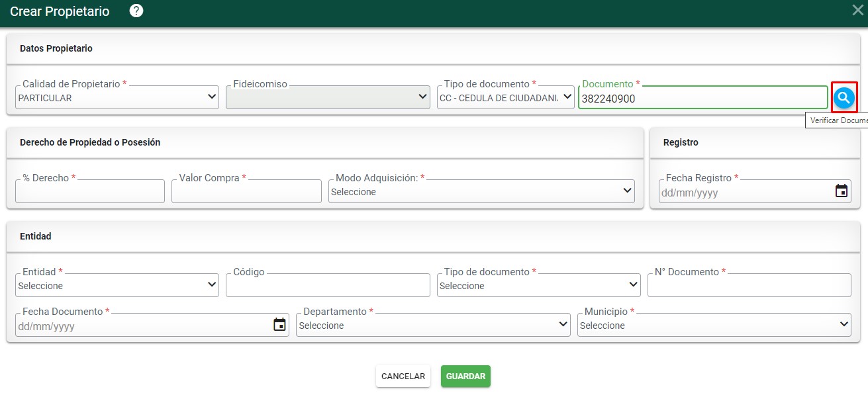The width and height of the screenshot is (868, 395).
Task: Click the Código input field
Action: tap(328, 285)
